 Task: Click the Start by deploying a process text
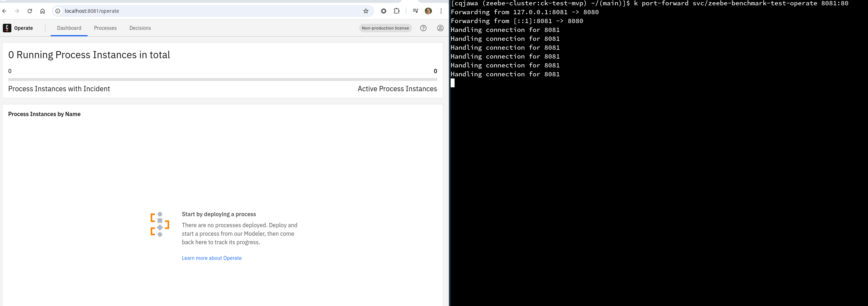pos(219,214)
